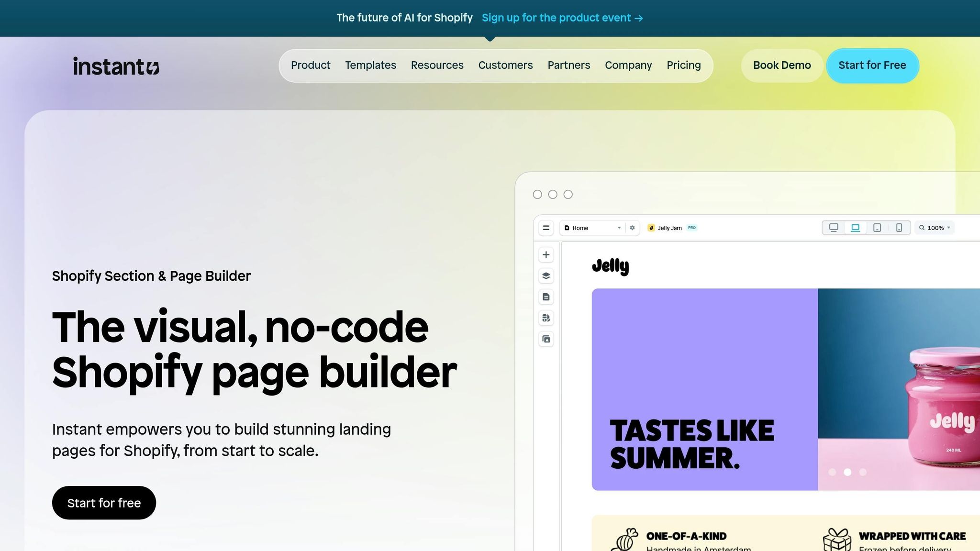
Task: Open the Product menu
Action: [311, 65]
